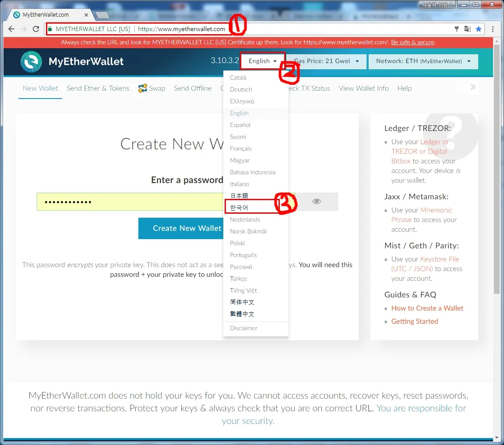Screen dimensions: 504x445
Task: Click the double-chevron nav scroll arrow
Action: [x=473, y=87]
